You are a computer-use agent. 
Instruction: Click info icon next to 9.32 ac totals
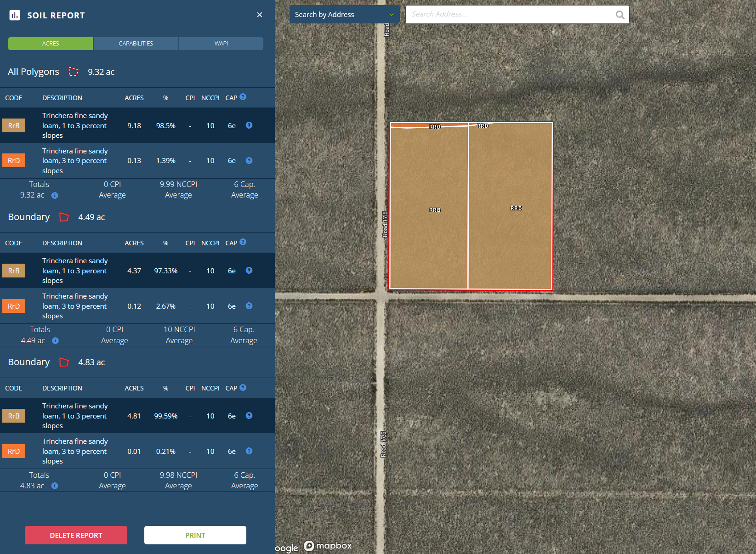click(x=55, y=195)
